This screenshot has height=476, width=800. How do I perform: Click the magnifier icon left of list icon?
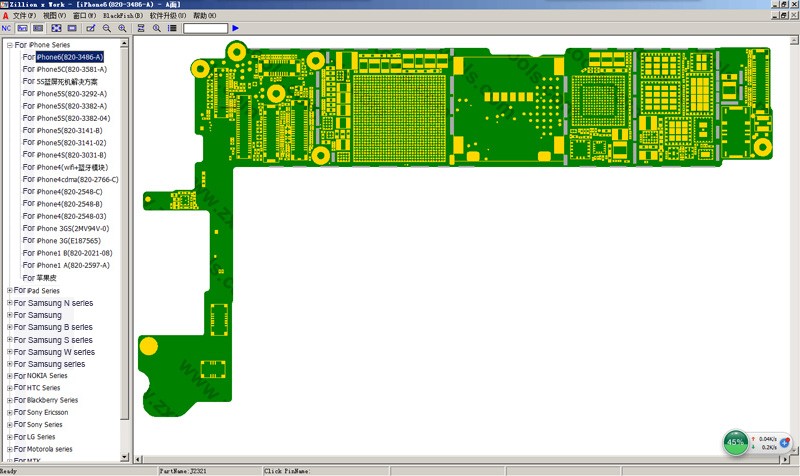(x=157, y=28)
